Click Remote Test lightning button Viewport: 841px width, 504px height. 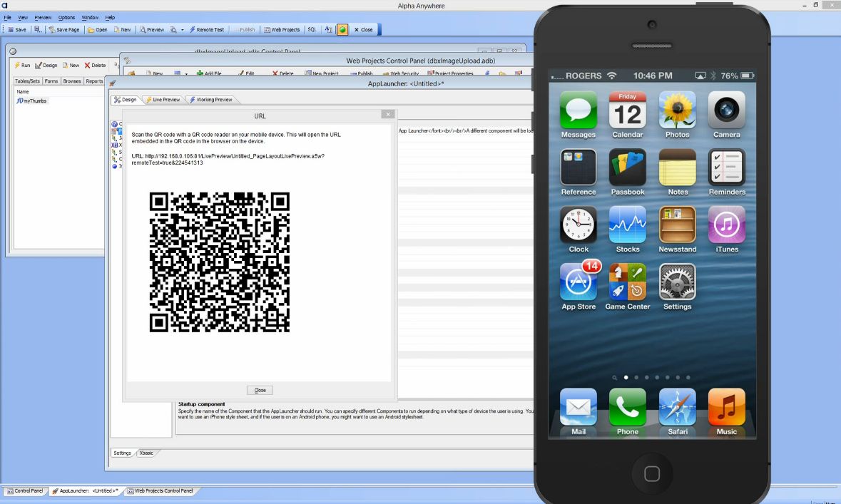[x=207, y=29]
